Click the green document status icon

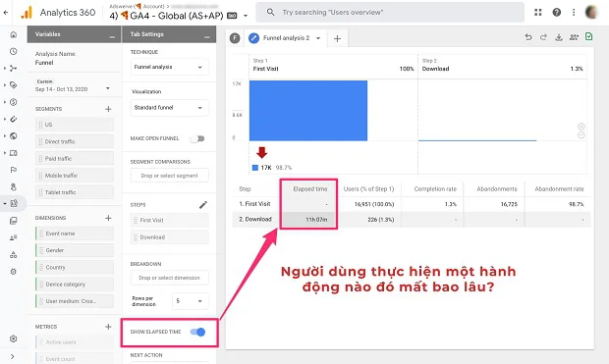(x=588, y=36)
